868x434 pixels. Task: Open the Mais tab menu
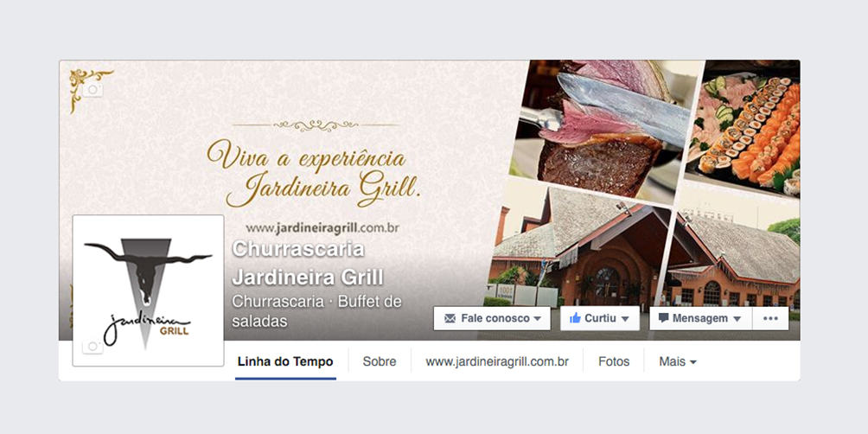(x=678, y=362)
